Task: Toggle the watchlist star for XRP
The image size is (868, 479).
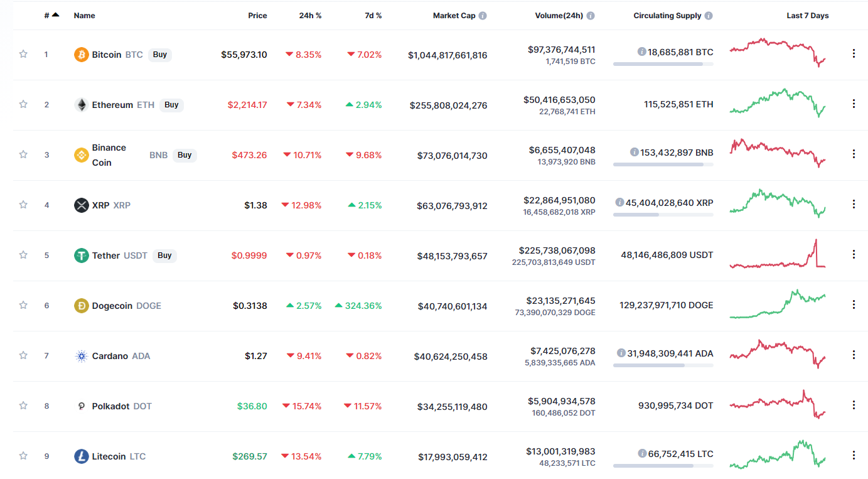Action: tap(23, 205)
